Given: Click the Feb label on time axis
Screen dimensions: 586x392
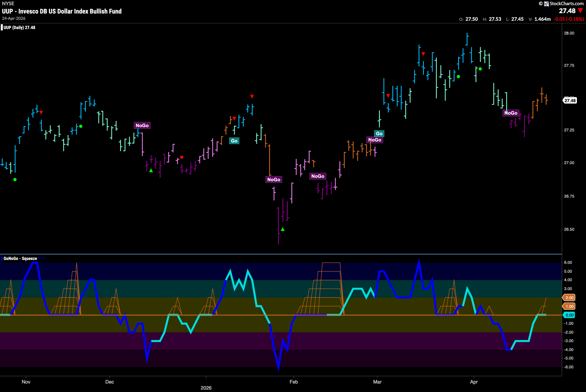Looking at the screenshot, I should tap(294, 382).
